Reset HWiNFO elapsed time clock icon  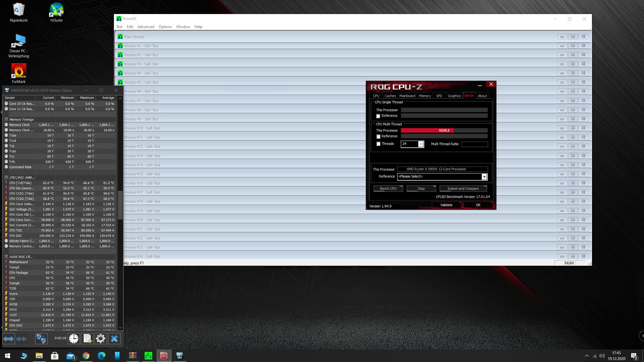tap(74, 339)
